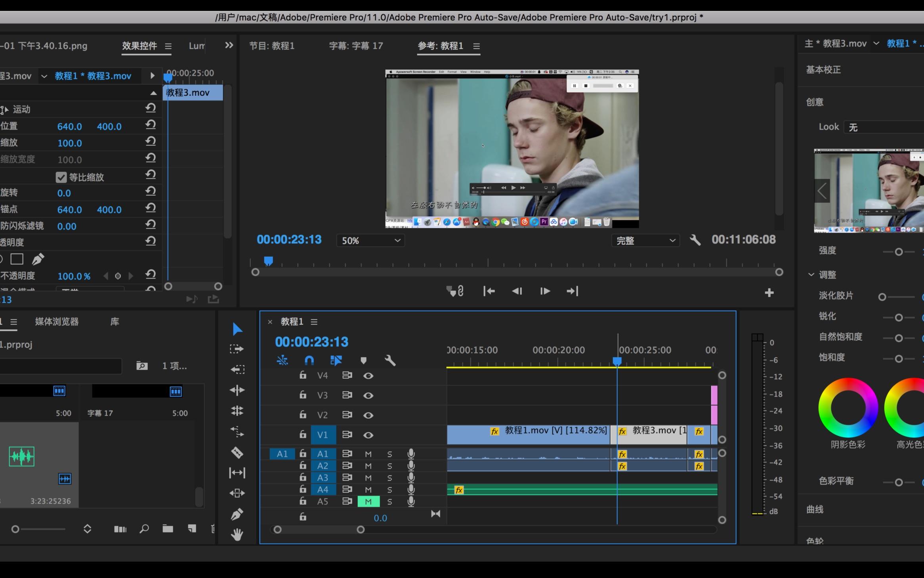924x578 pixels.
Task: Click the add marker icon in the timeline
Action: click(363, 361)
